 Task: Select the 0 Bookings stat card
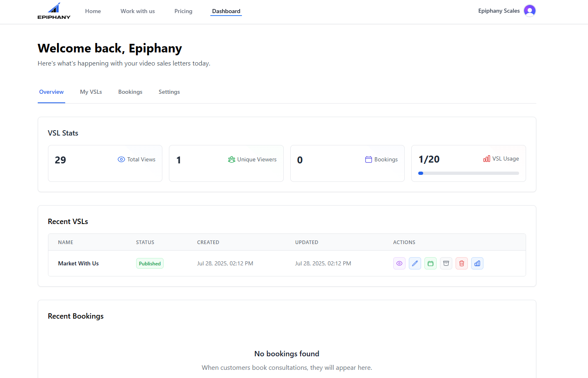pyautogui.click(x=347, y=163)
